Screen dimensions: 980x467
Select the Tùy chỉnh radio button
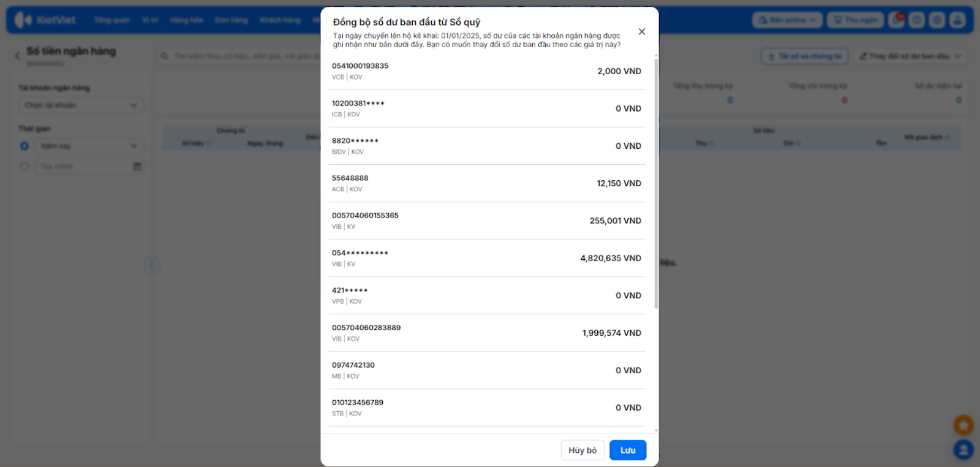pyautogui.click(x=24, y=167)
